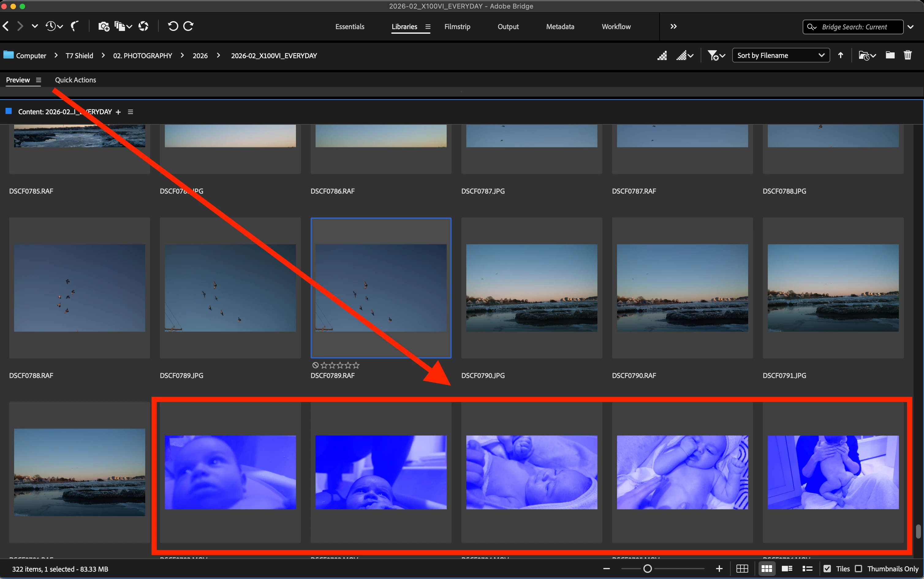
Task: Delete item with trash icon
Action: 907,55
